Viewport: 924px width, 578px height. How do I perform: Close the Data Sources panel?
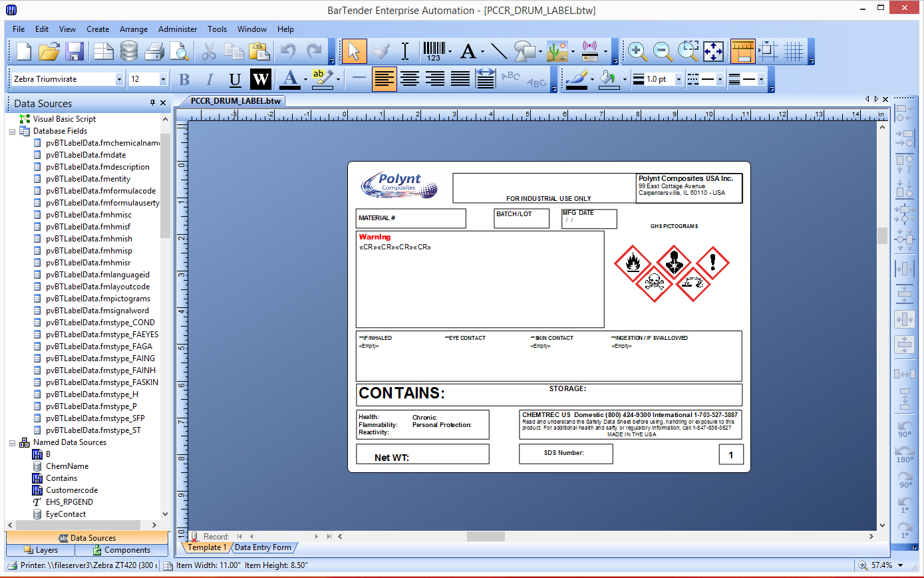click(164, 103)
